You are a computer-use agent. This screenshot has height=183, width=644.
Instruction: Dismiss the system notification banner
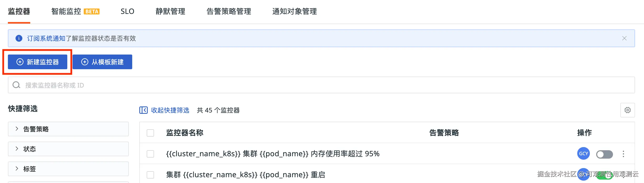[624, 39]
